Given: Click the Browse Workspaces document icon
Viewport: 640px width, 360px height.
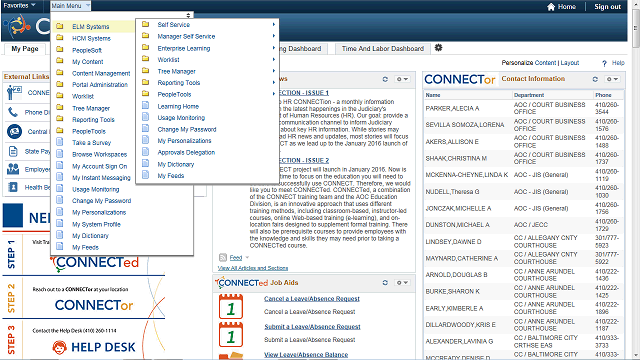Looking at the screenshot, I should 60,154.
